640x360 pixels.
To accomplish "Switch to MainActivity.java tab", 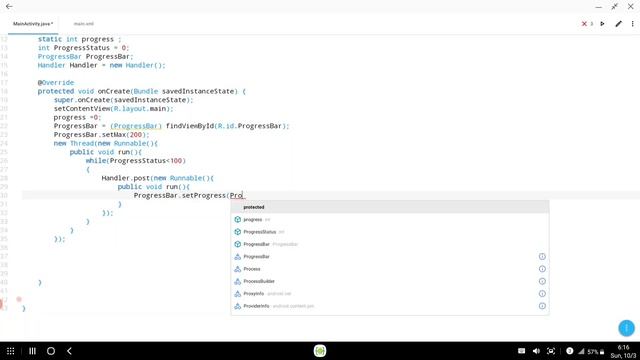I will [33, 24].
